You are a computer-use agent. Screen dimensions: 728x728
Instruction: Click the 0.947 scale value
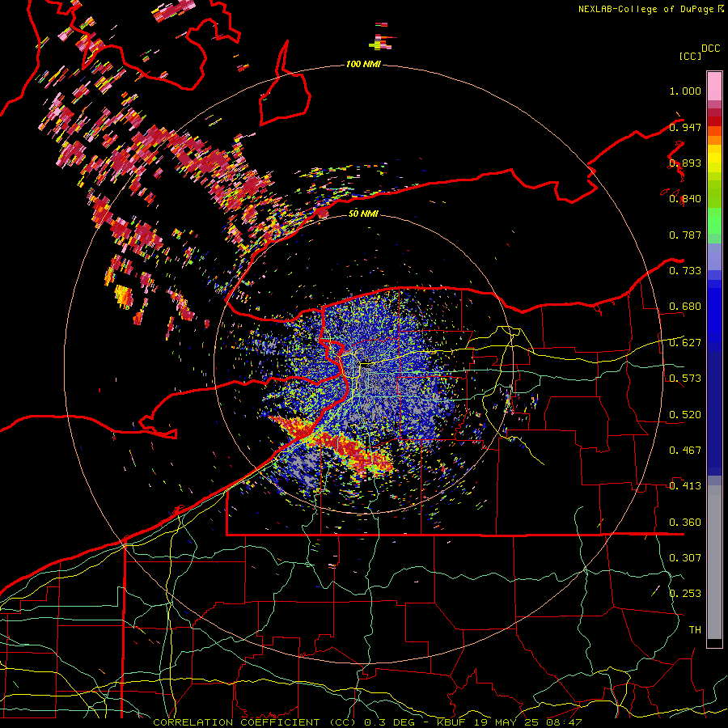pos(685,127)
